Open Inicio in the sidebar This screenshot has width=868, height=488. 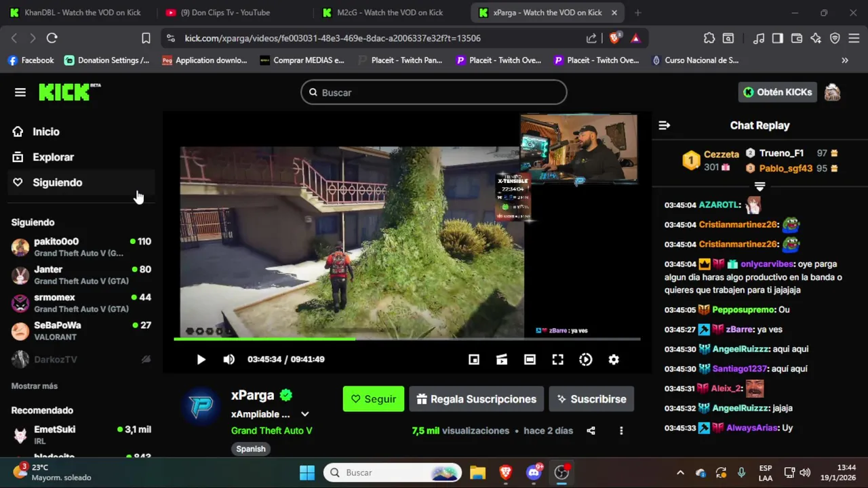point(46,131)
